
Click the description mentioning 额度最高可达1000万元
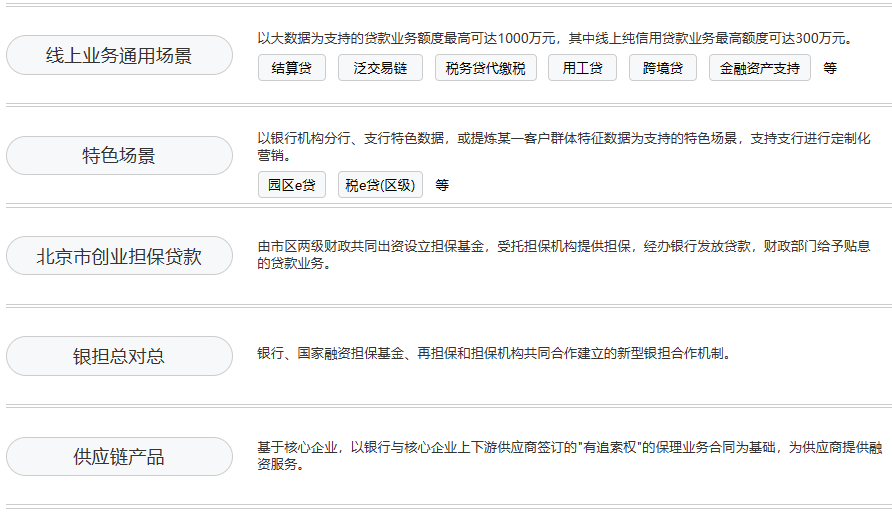pos(555,38)
